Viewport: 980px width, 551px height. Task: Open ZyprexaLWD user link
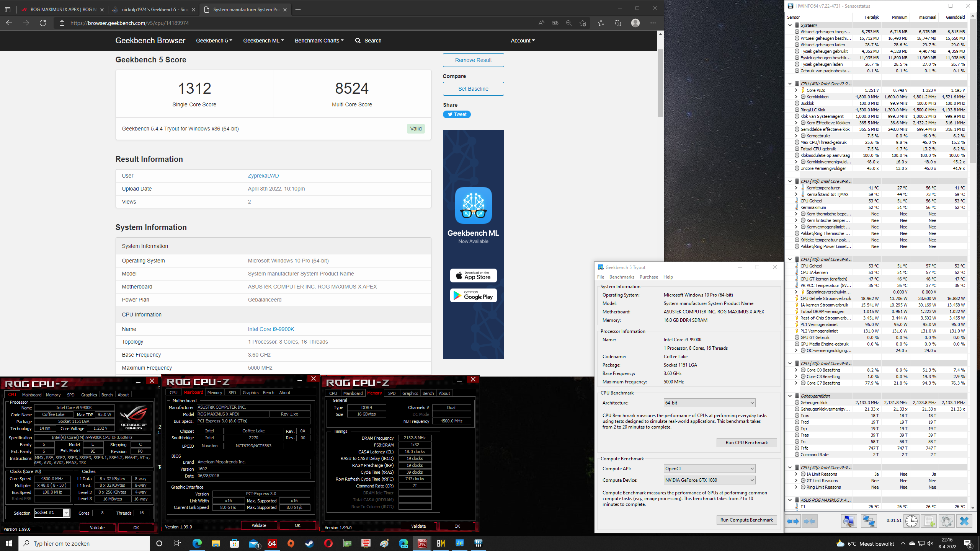click(x=263, y=176)
